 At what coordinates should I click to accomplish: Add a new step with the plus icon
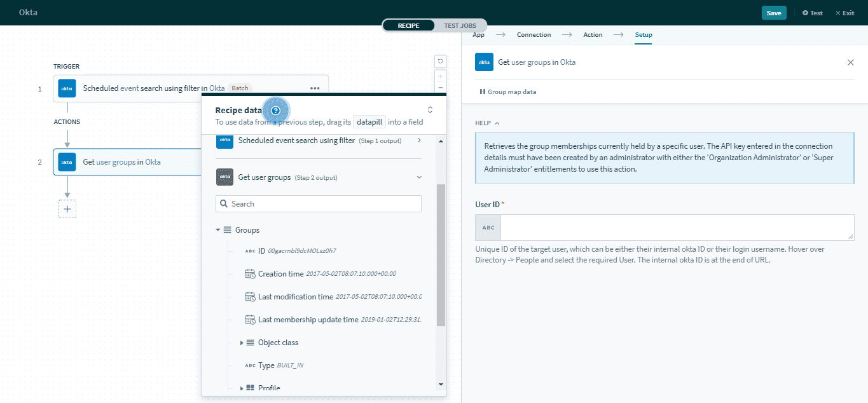(67, 208)
